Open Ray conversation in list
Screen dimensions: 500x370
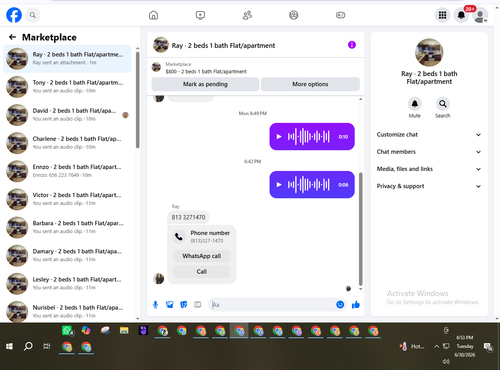coord(68,59)
